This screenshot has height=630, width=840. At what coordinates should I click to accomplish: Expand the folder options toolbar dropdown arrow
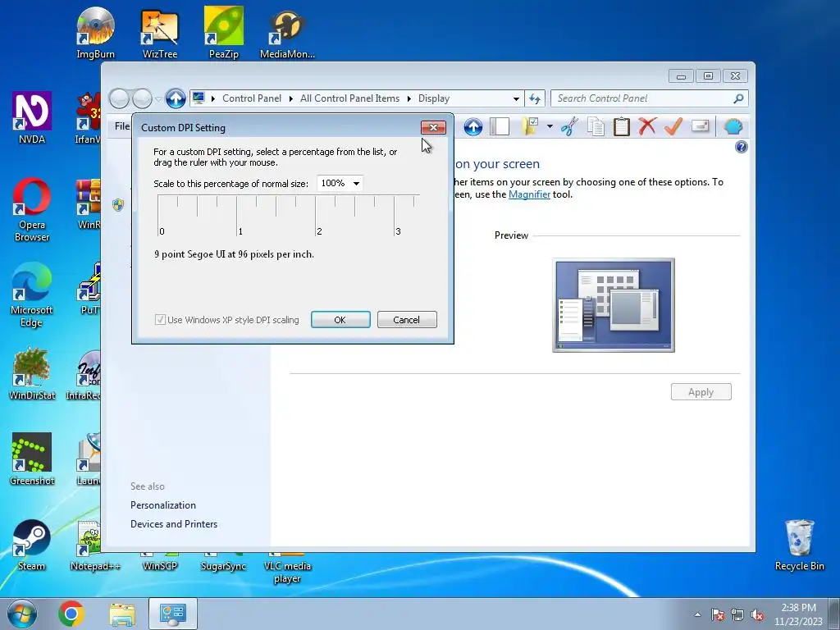pyautogui.click(x=550, y=127)
